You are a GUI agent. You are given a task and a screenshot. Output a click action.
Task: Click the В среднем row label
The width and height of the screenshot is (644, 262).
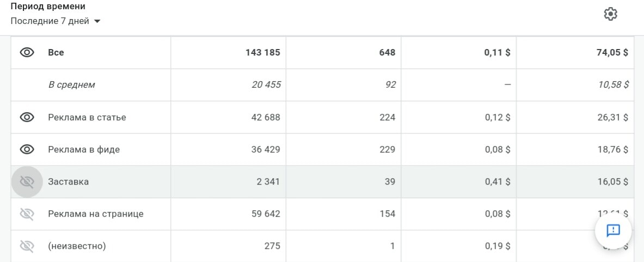[71, 84]
